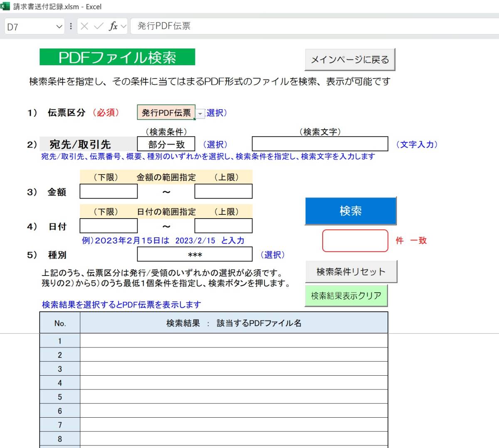499x448 pixels.
Task: Click the 日付 upper limit field
Action: click(223, 226)
